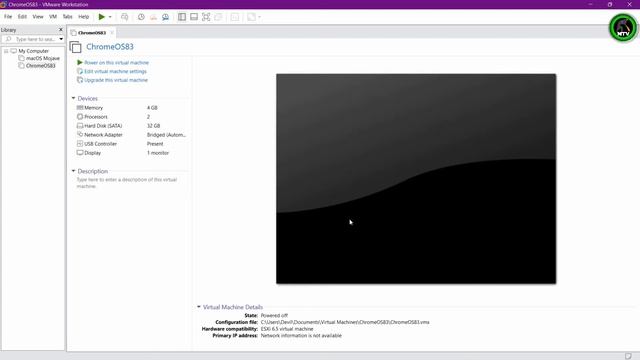The height and width of the screenshot is (360, 640).
Task: Click the stretch guest display icon
Action: point(251,17)
